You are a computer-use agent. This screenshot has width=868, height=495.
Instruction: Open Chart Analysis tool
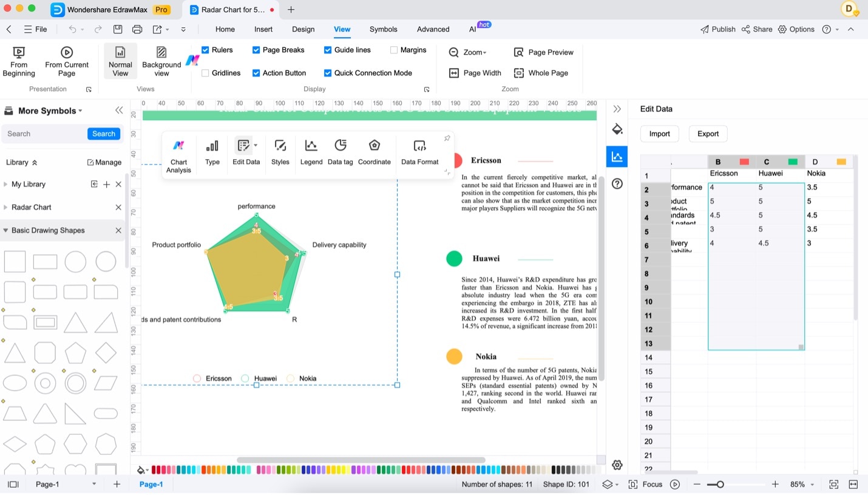point(178,155)
